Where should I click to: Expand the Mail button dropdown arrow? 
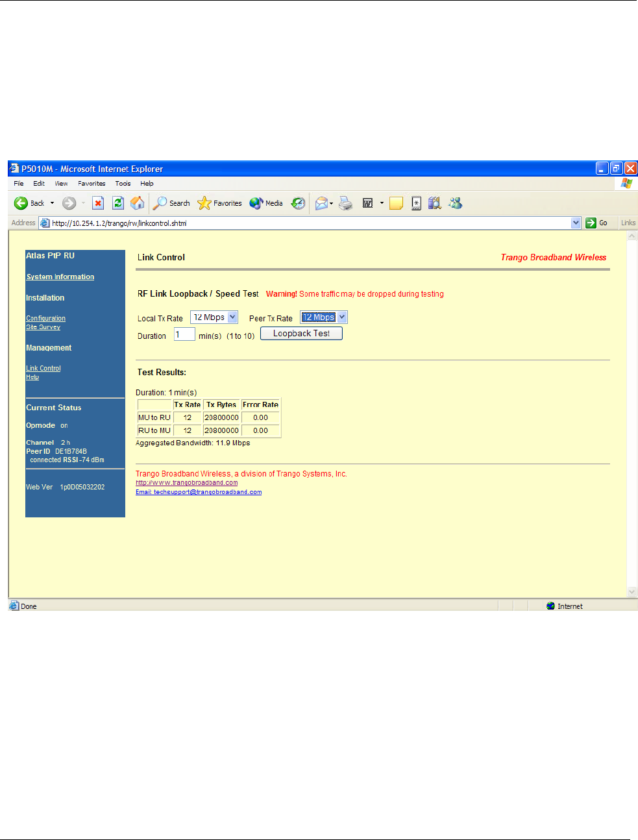pos(331,203)
